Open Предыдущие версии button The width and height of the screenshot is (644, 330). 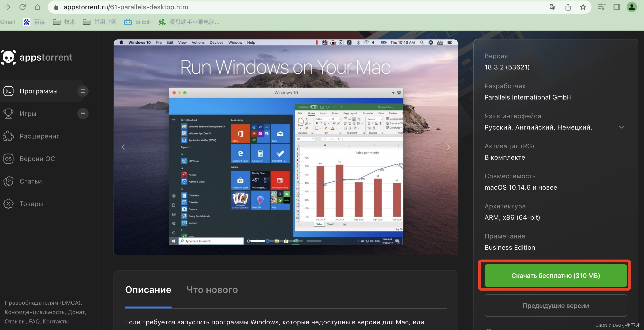(x=555, y=305)
